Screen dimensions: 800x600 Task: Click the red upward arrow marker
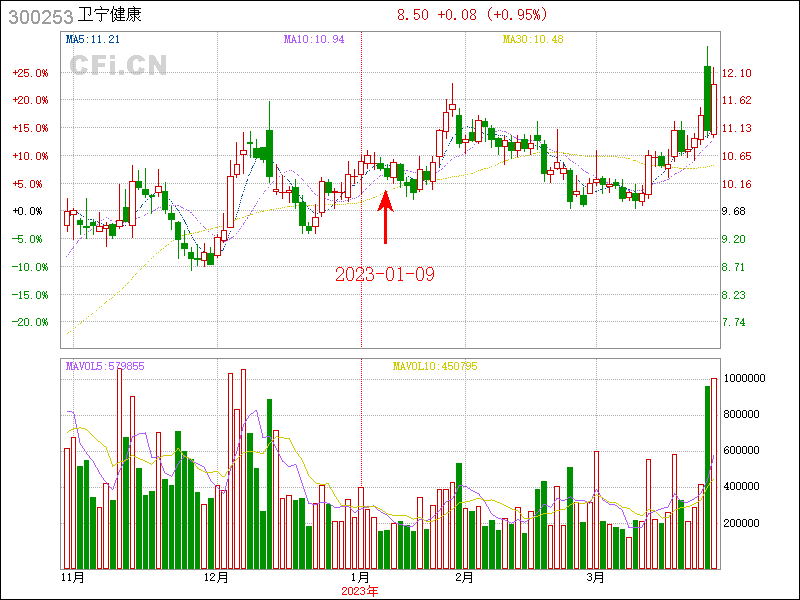pos(386,217)
